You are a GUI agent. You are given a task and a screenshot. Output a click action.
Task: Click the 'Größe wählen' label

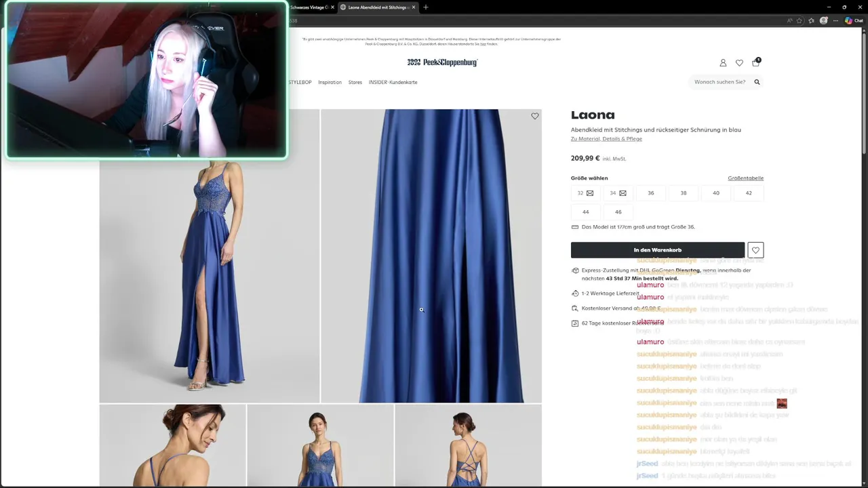pyautogui.click(x=589, y=178)
